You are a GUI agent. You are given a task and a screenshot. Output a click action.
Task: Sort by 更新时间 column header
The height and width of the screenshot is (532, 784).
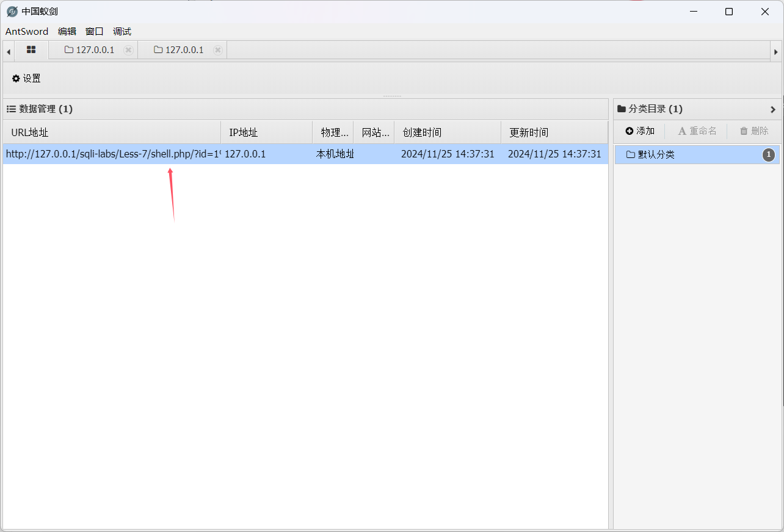(554, 132)
